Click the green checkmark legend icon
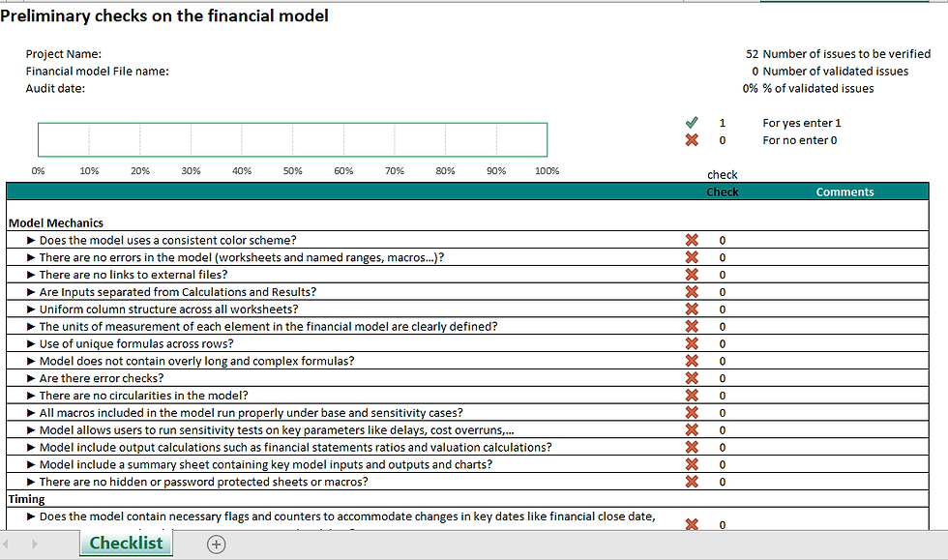This screenshot has height=560, width=948. [x=691, y=123]
